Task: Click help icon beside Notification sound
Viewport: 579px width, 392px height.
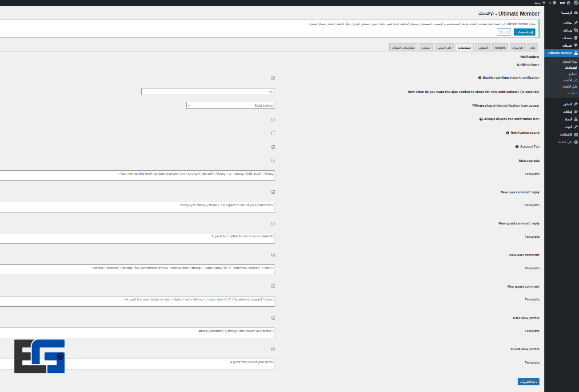Action: click(x=507, y=133)
